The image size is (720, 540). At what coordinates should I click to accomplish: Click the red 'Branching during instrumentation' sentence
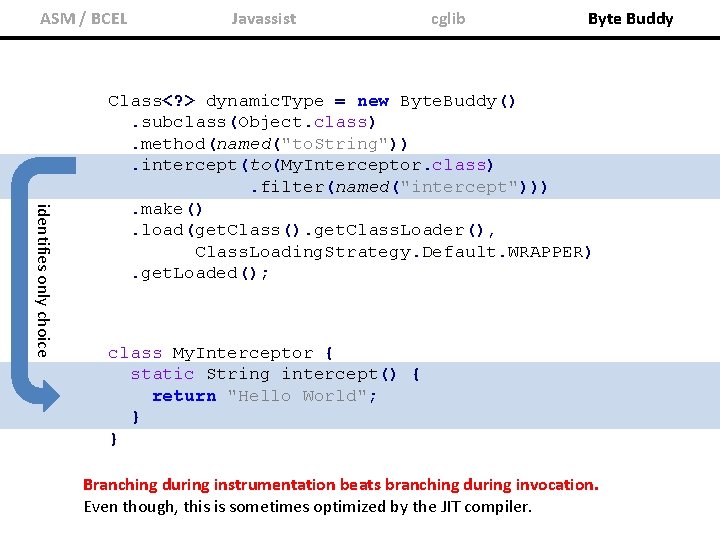click(x=341, y=485)
